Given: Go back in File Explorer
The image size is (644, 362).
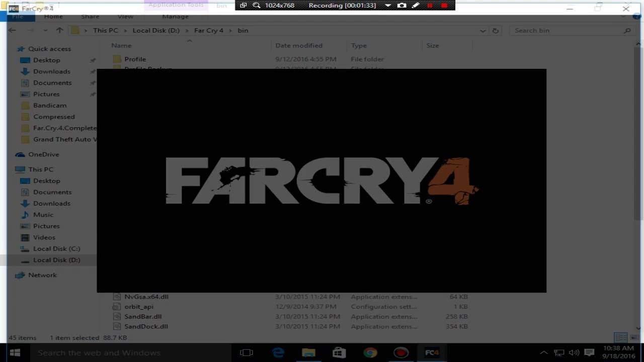Looking at the screenshot, I should coord(12,30).
